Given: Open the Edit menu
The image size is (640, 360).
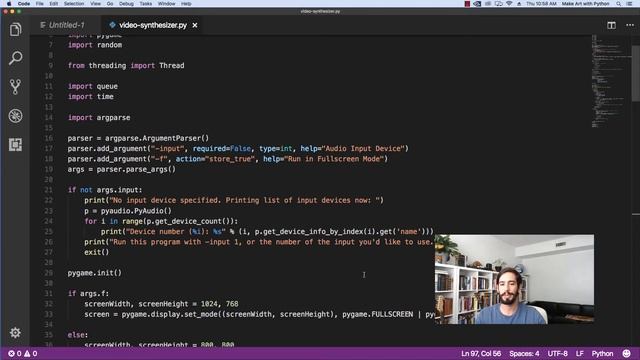Looking at the screenshot, I should [53, 4].
